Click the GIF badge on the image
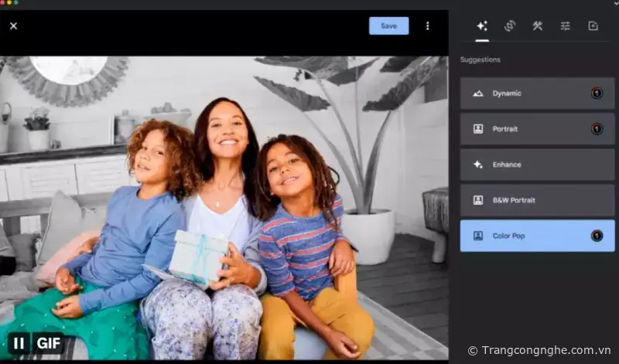Image resolution: width=619 pixels, height=364 pixels. [x=47, y=342]
